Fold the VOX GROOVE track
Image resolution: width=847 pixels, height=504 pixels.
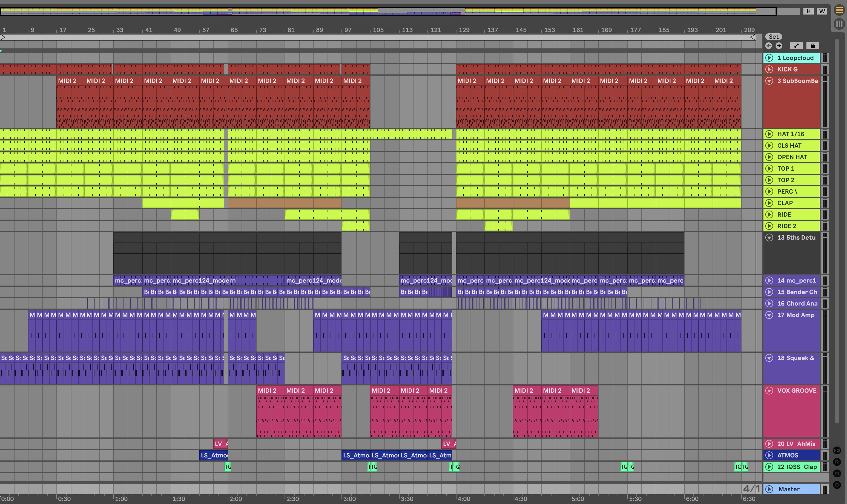click(x=770, y=391)
